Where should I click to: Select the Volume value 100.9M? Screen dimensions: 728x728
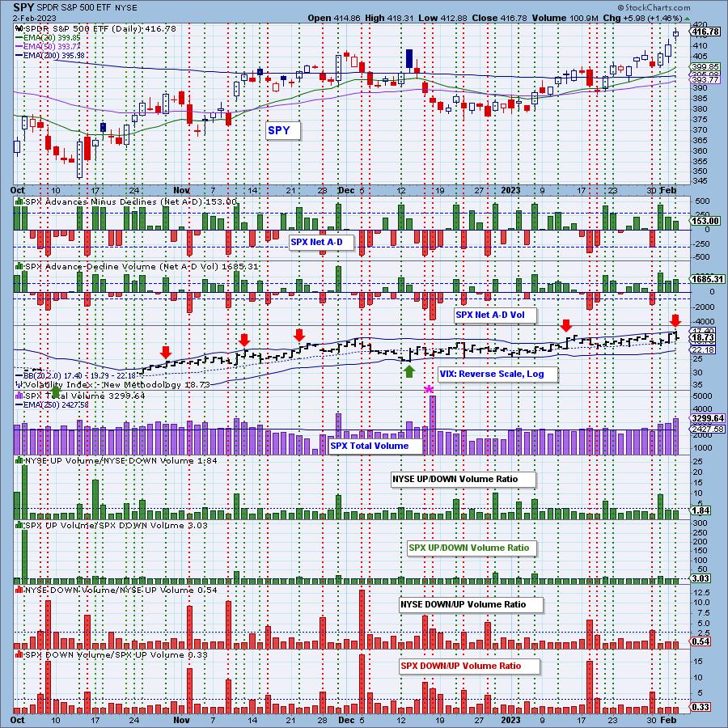(x=582, y=18)
